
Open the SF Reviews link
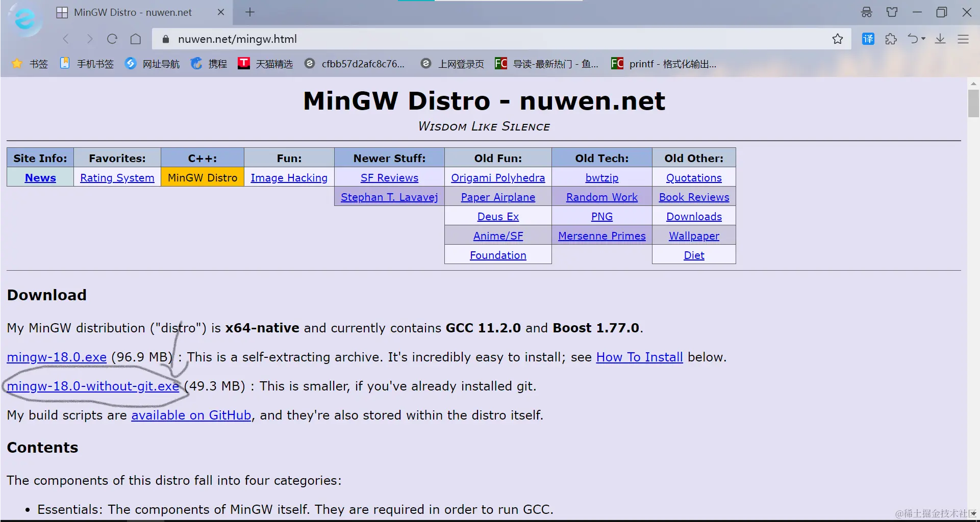point(389,178)
